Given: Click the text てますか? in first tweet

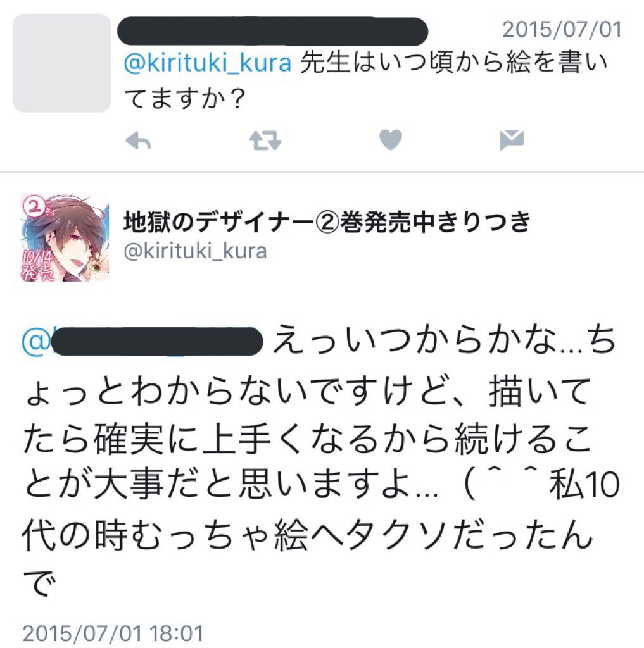Looking at the screenshot, I should (185, 99).
